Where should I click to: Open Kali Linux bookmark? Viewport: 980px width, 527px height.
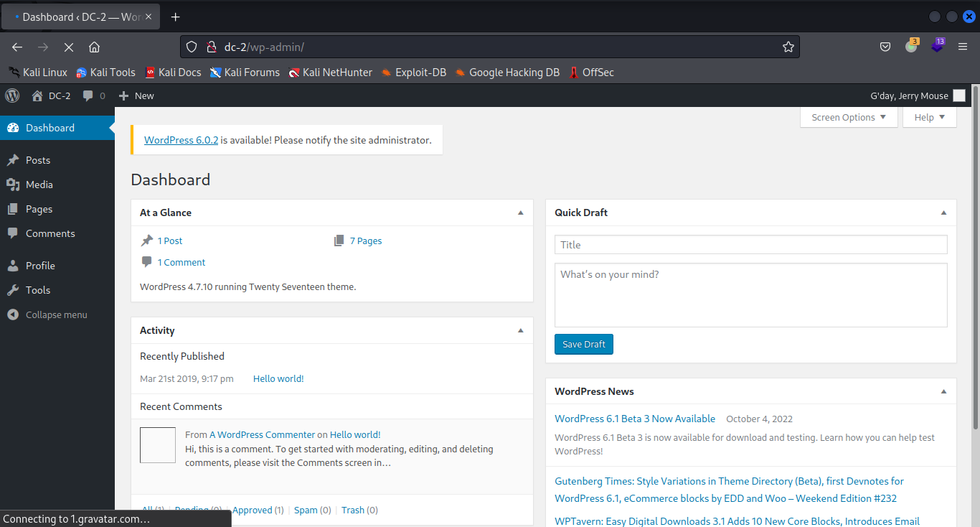pyautogui.click(x=38, y=72)
